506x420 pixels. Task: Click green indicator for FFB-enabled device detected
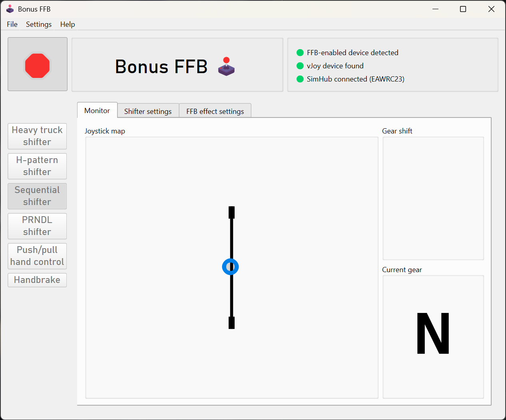pyautogui.click(x=300, y=53)
